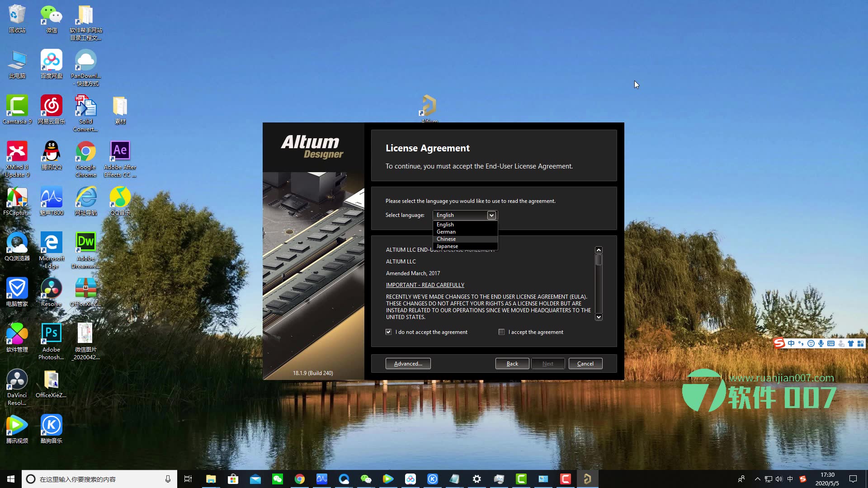Image resolution: width=868 pixels, height=488 pixels.
Task: Open the Solid Converter desktop icon
Action: click(x=86, y=113)
